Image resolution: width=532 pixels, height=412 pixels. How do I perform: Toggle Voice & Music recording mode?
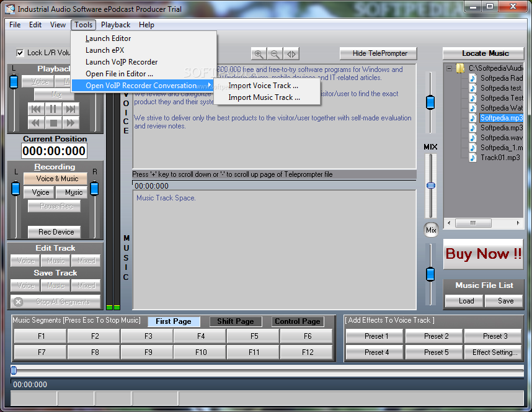[55, 179]
